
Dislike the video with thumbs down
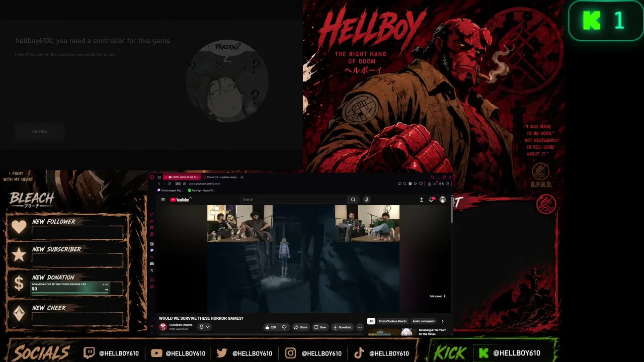(x=284, y=327)
